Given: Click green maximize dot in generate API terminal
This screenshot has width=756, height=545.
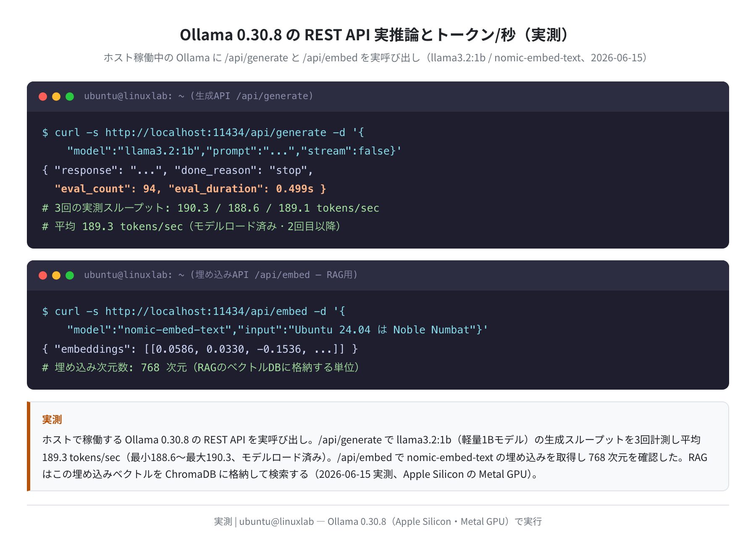Looking at the screenshot, I should tap(70, 97).
